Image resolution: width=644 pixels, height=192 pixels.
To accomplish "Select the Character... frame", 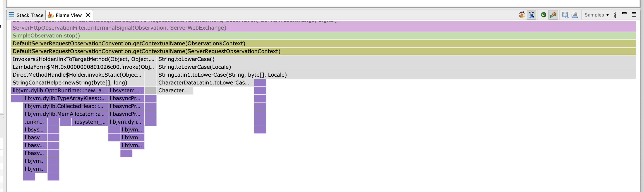I will [x=175, y=91].
